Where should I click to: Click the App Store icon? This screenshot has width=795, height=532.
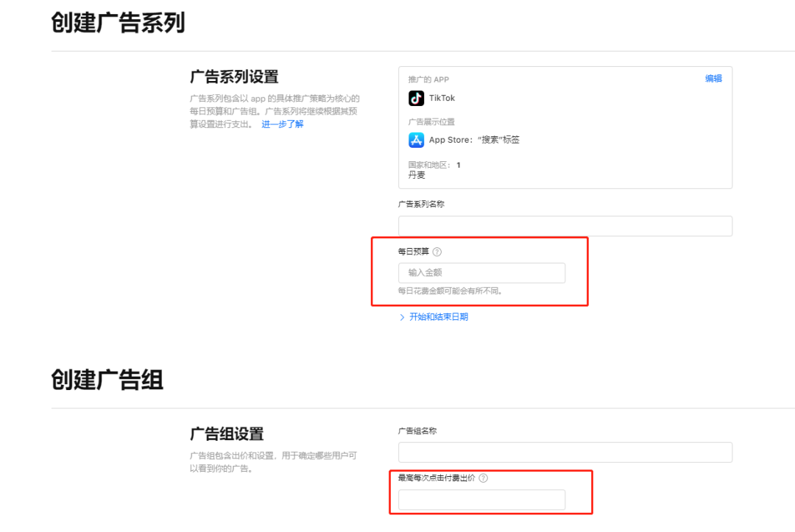(416, 140)
